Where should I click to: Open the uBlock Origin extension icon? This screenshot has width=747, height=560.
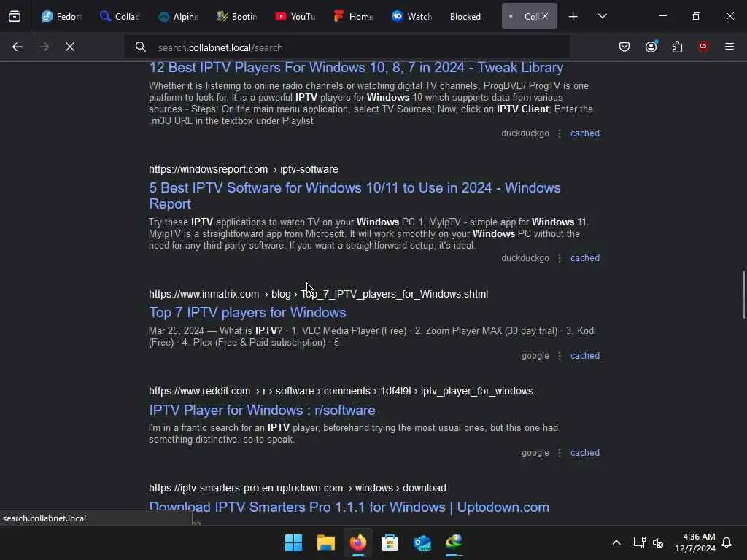pyautogui.click(x=703, y=47)
